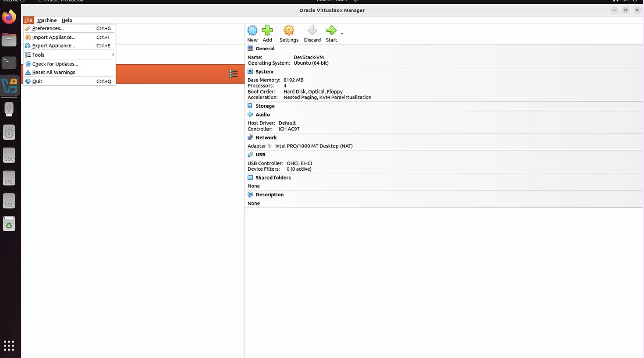Open VM Settings gear icon

click(x=289, y=31)
